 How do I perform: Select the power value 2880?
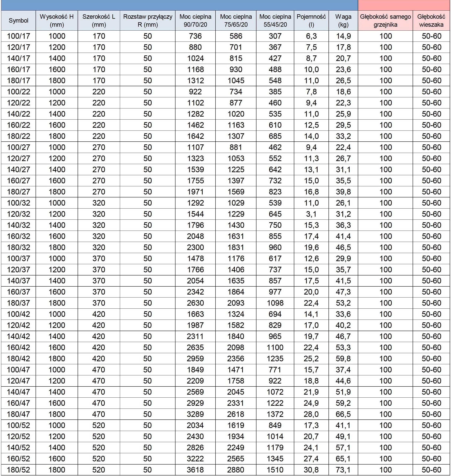tap(236, 470)
